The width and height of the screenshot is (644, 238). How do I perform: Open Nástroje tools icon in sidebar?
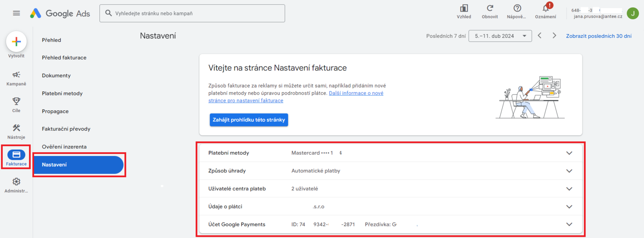click(16, 128)
